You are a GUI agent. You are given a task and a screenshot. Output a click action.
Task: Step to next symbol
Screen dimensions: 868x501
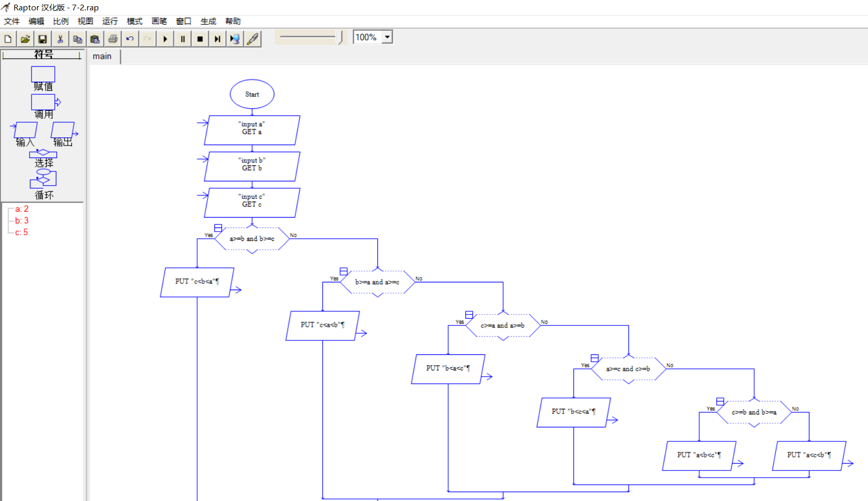pyautogui.click(x=217, y=39)
